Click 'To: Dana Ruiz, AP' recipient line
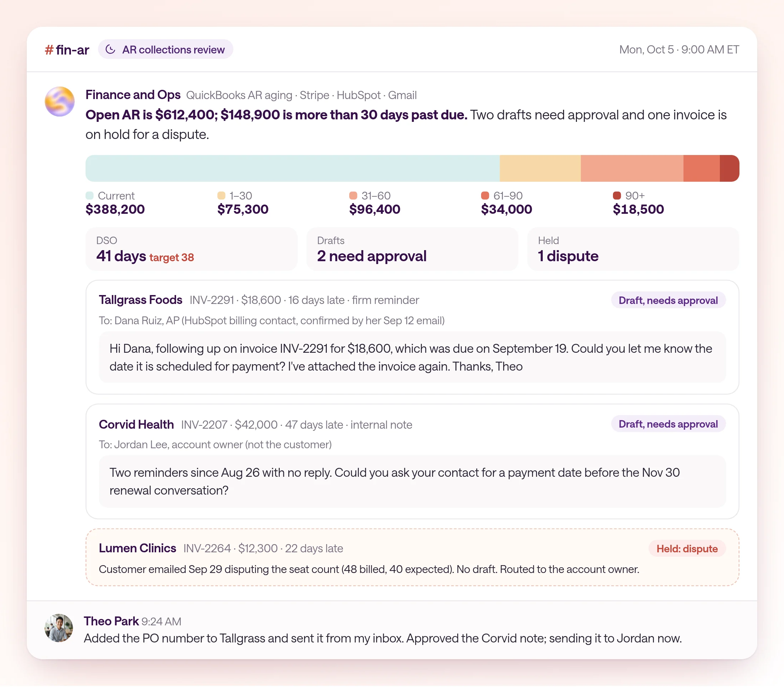 272,320
